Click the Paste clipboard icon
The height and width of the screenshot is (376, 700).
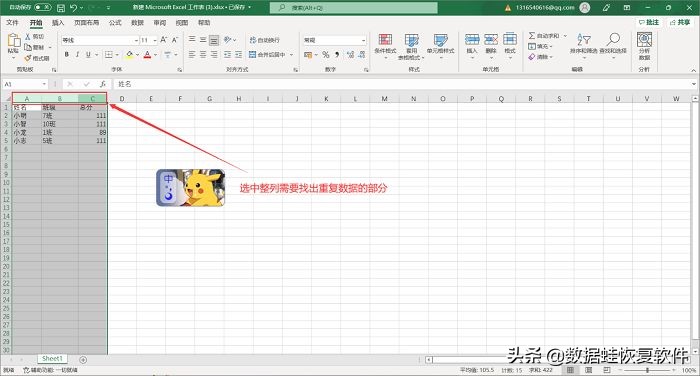point(13,41)
